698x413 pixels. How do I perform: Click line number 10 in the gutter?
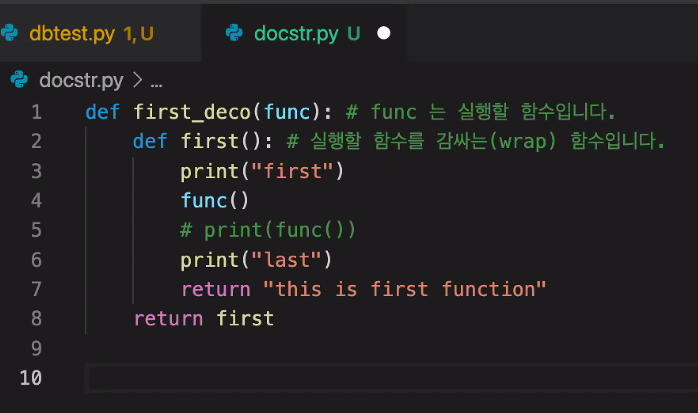coord(31,378)
